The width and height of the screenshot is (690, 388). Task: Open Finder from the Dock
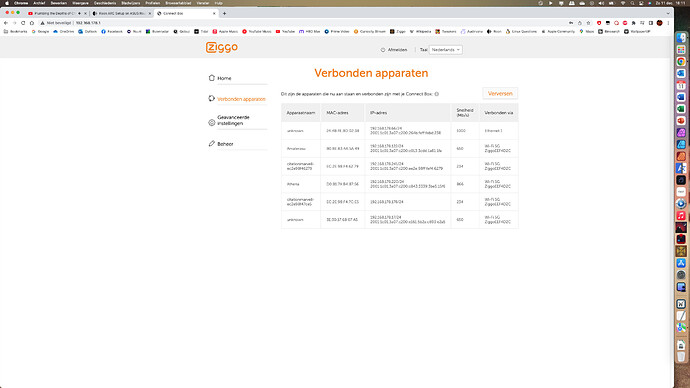(681, 38)
